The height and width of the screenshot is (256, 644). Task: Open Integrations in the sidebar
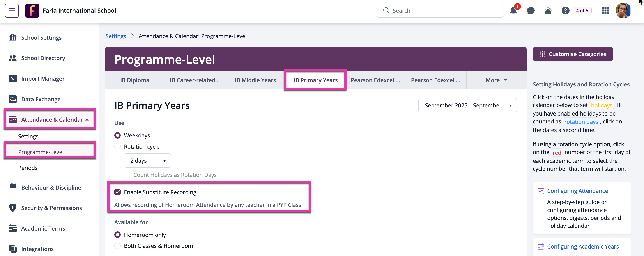coord(37,249)
